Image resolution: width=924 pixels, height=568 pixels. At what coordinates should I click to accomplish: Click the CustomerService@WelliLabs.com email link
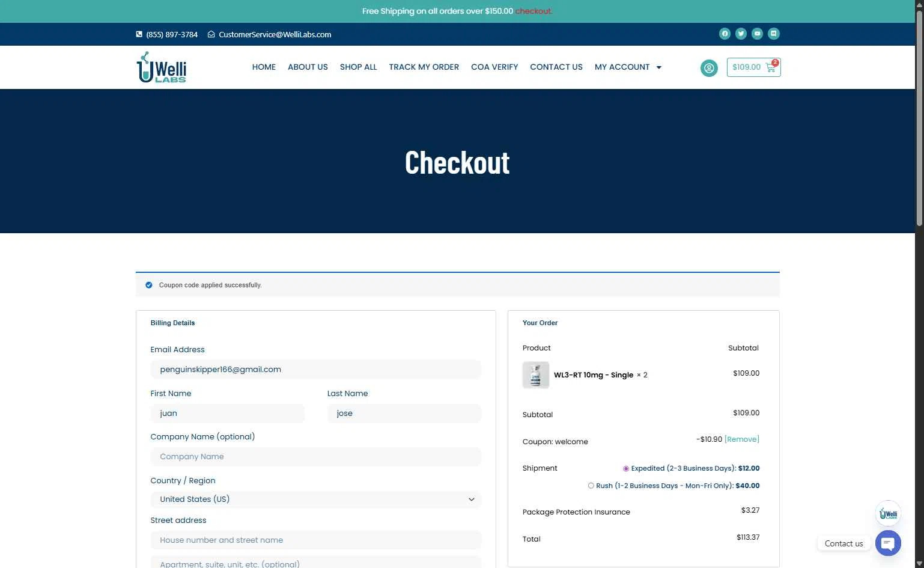(x=275, y=35)
